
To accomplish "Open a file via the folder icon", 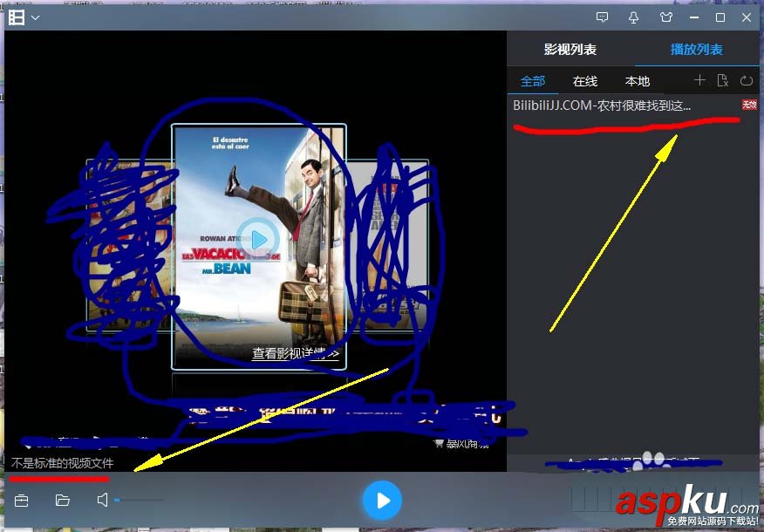I will (x=60, y=500).
